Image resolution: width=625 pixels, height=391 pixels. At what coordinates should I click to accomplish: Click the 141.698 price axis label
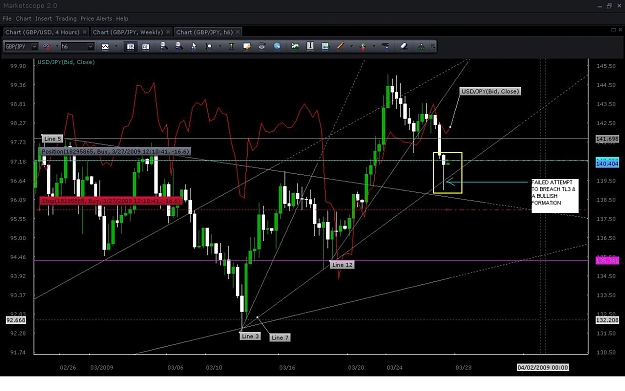(607, 139)
